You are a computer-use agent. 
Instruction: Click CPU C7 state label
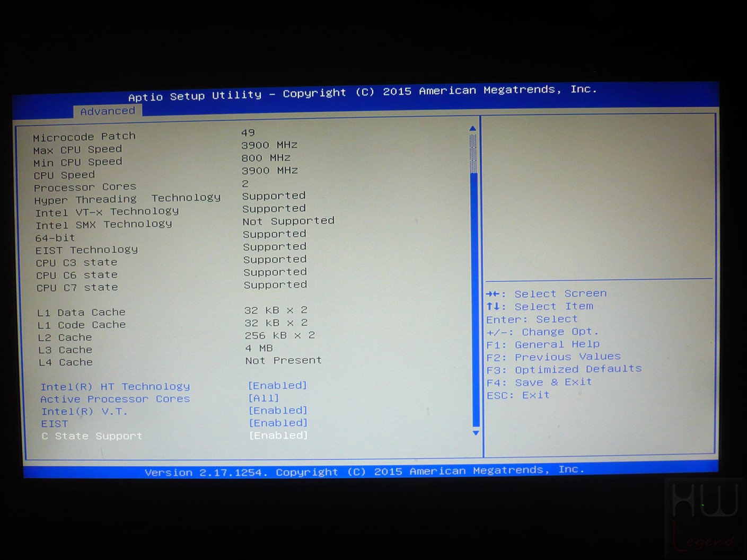(x=77, y=288)
